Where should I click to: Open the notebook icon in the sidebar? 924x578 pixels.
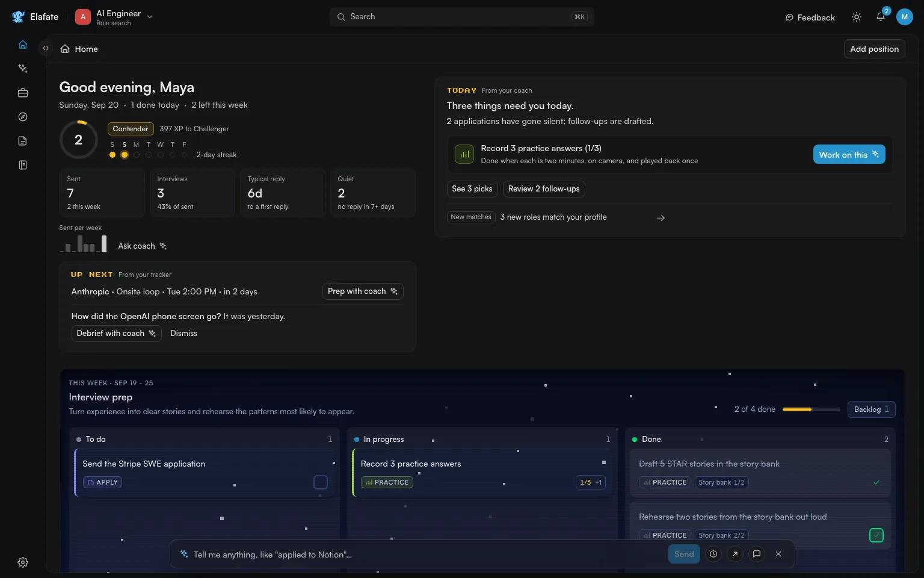point(23,165)
